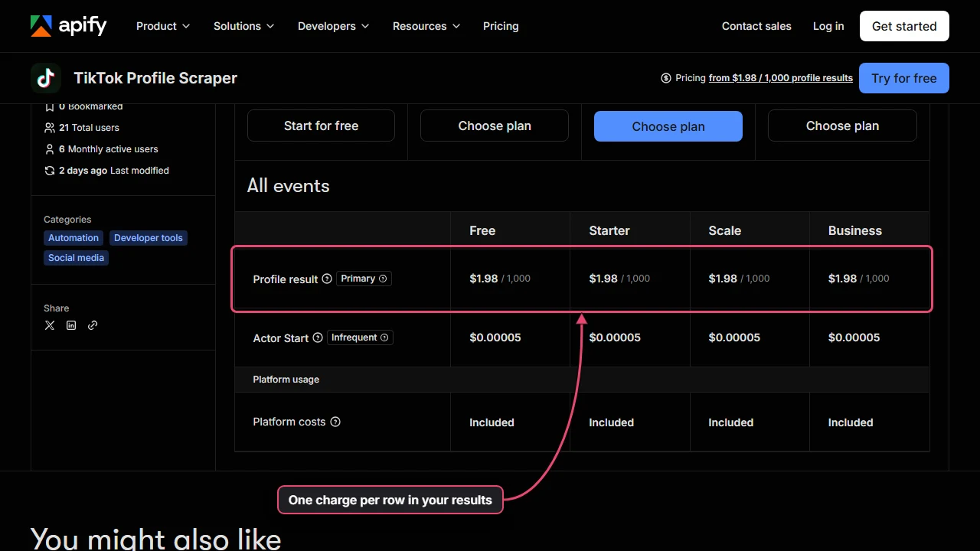Open Contact sales
The height and width of the screenshot is (551, 980).
click(756, 26)
